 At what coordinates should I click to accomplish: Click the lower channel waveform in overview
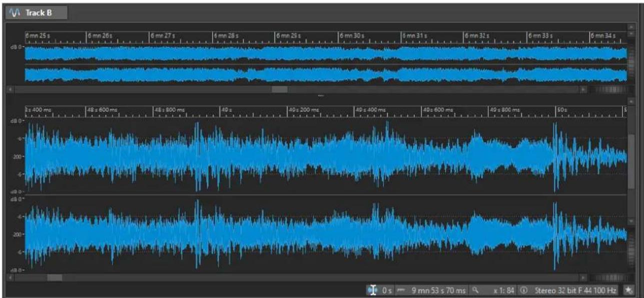coord(326,74)
